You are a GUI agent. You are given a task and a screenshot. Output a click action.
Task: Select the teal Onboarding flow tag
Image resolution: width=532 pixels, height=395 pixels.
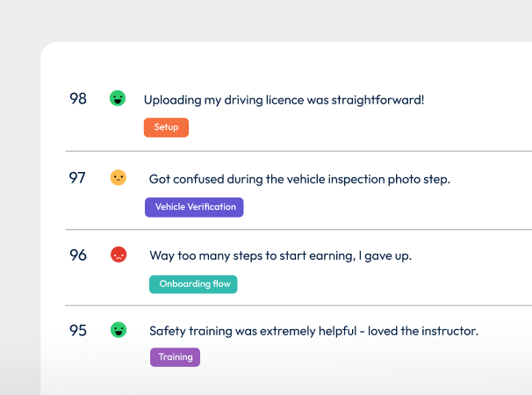[x=193, y=284]
